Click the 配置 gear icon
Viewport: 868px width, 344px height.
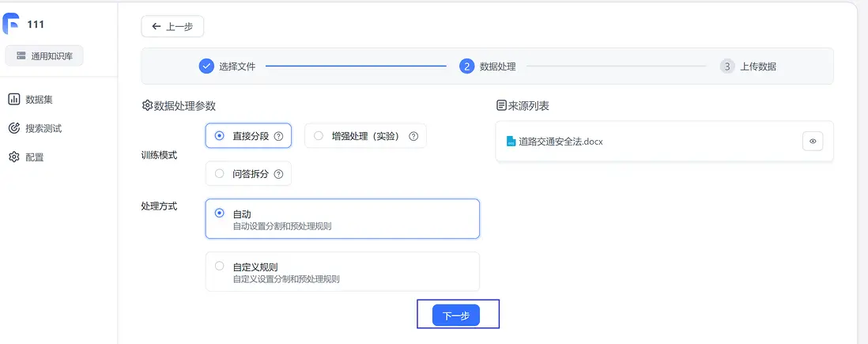14,157
